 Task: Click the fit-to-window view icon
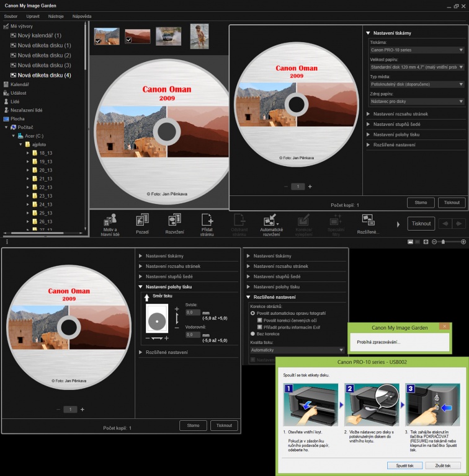point(426,242)
